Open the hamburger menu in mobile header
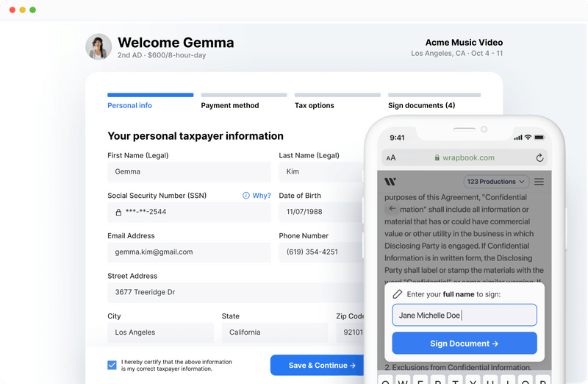The height and width of the screenshot is (384, 588). coord(539,182)
